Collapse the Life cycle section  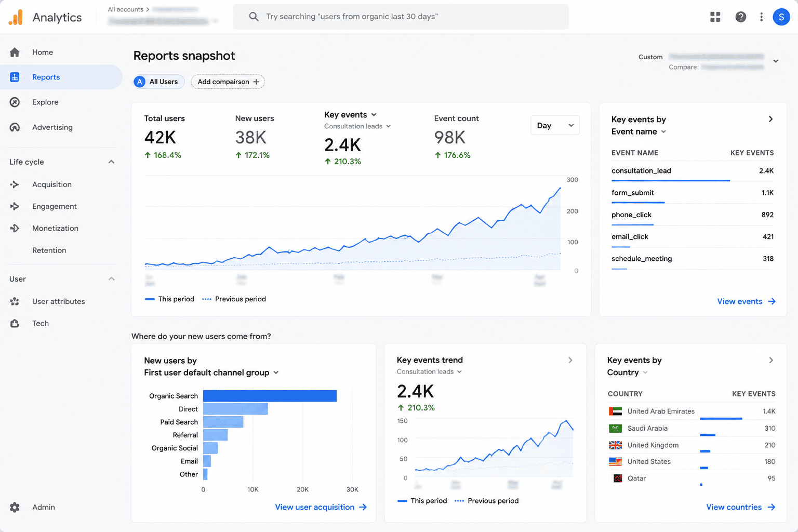[111, 162]
